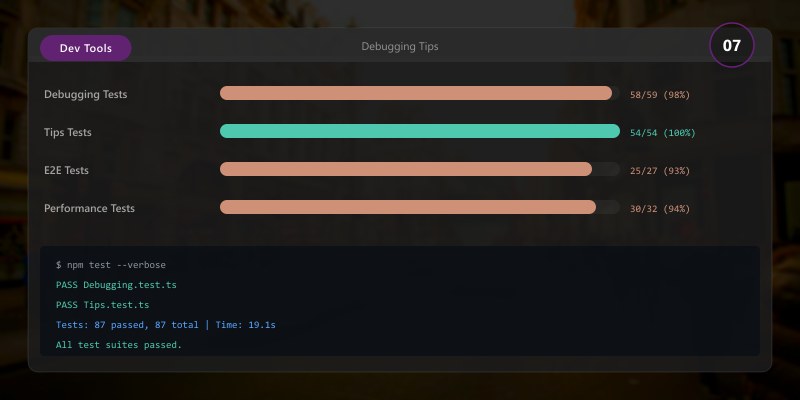
Task: Click the Performance Tests progress bar
Action: tap(419, 207)
